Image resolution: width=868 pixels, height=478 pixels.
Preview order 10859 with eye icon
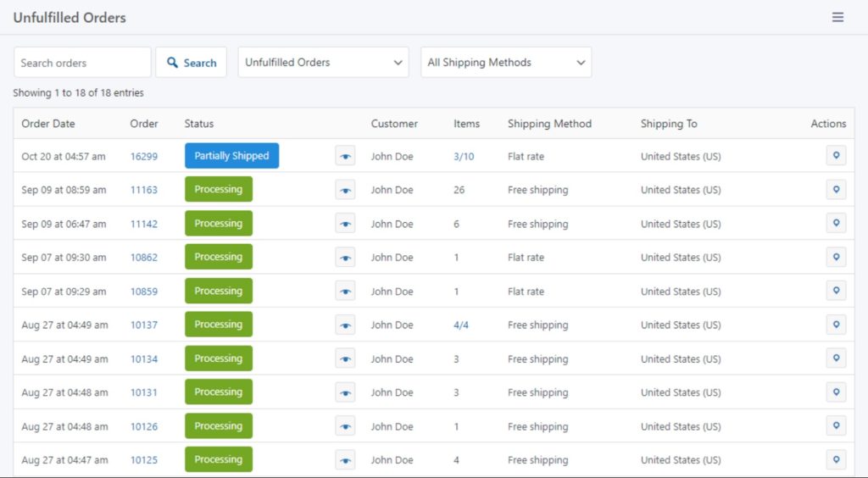[345, 292]
